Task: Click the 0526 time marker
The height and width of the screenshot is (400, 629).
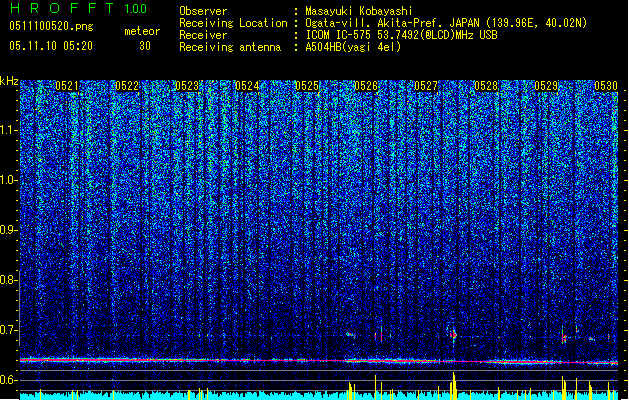Action: [366, 86]
